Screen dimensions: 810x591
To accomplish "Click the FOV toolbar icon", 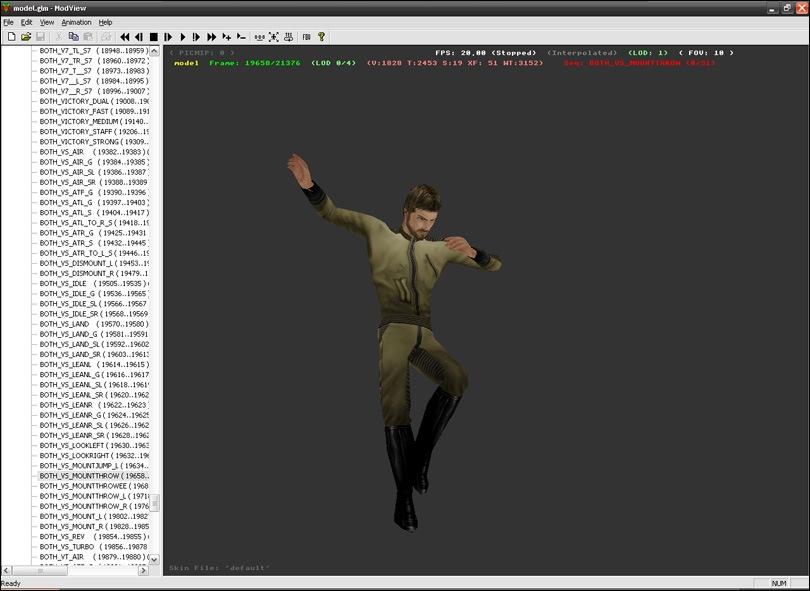I will click(306, 37).
